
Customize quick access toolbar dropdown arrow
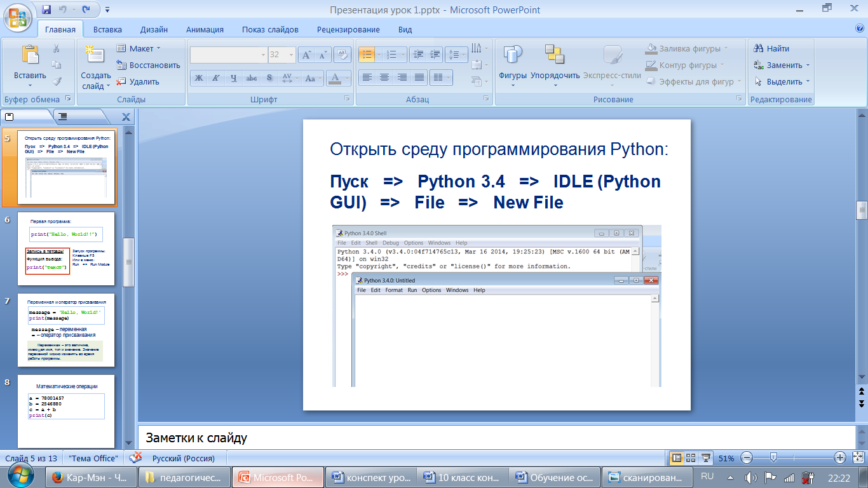(107, 10)
